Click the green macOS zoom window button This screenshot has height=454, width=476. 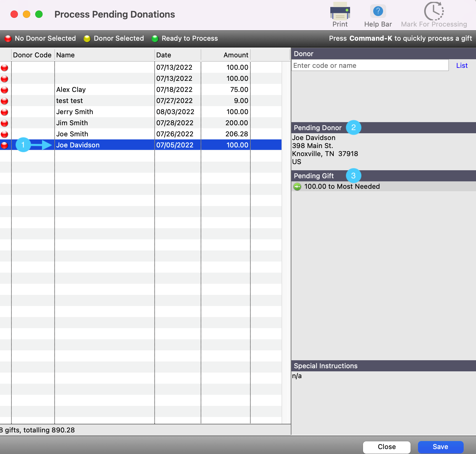39,14
